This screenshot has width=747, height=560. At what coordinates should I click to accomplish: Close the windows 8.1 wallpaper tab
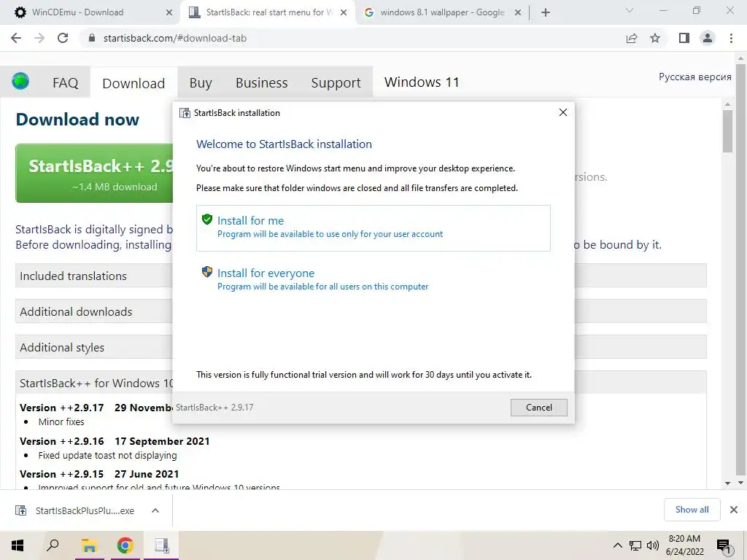[x=518, y=13]
